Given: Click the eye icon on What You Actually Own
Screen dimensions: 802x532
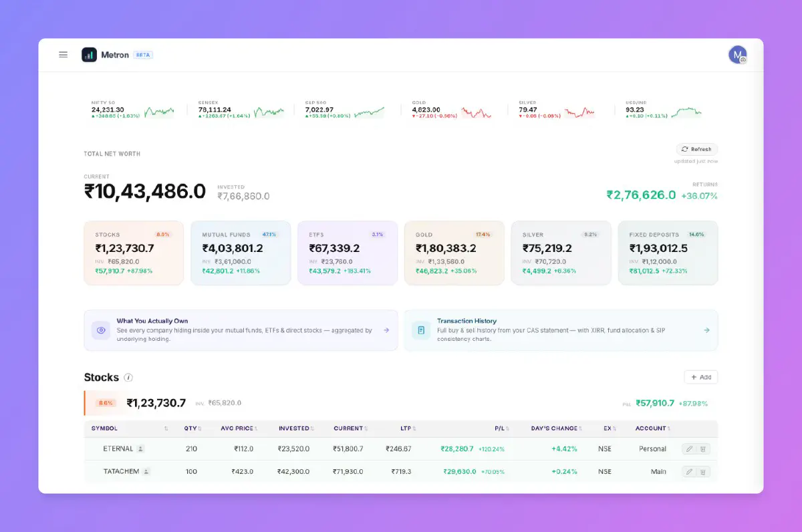Looking at the screenshot, I should [101, 330].
